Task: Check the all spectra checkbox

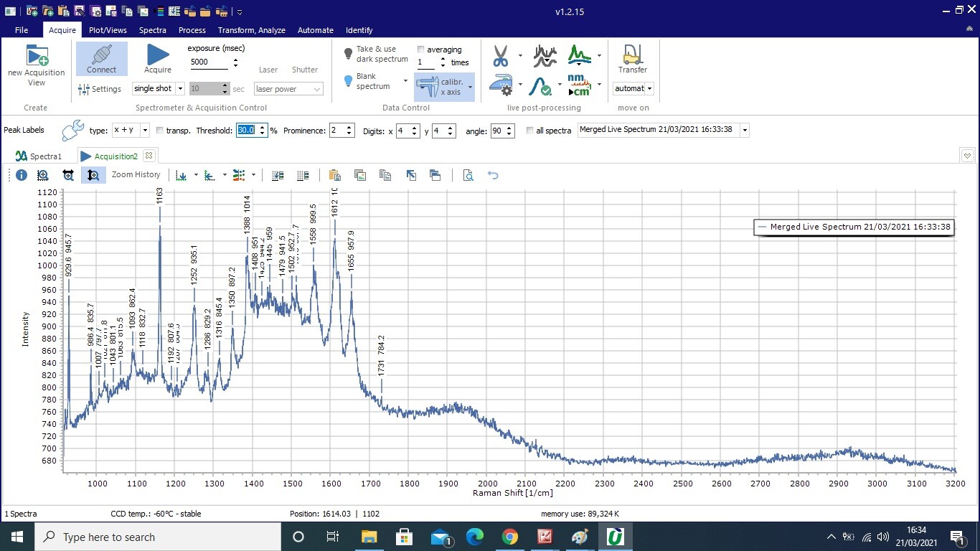Action: (530, 131)
